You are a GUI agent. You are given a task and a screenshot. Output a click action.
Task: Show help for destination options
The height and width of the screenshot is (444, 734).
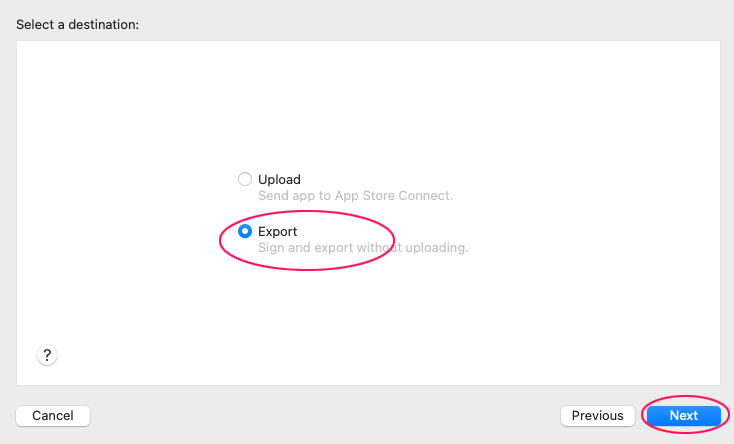pyautogui.click(x=47, y=355)
